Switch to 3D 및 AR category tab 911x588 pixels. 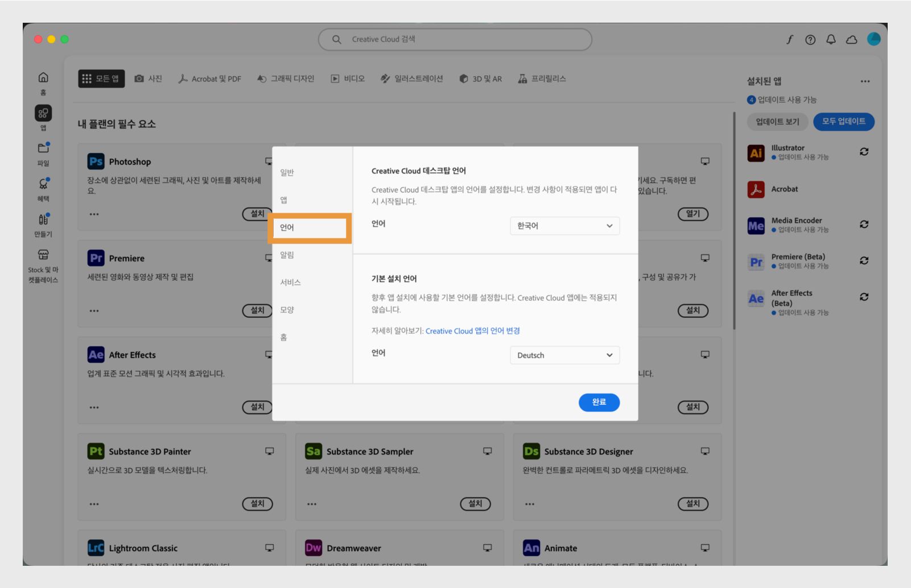click(481, 78)
